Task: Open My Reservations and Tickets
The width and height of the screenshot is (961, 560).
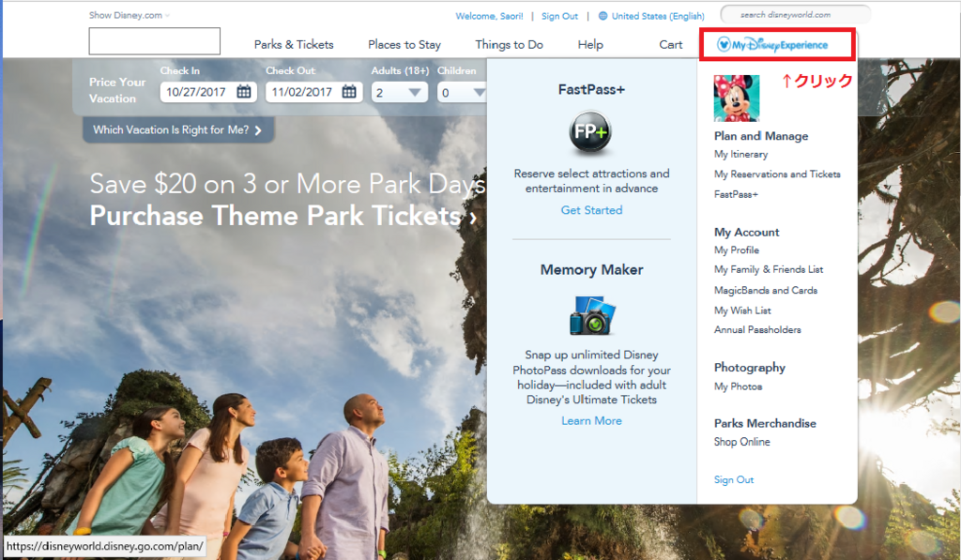Action: tap(777, 174)
